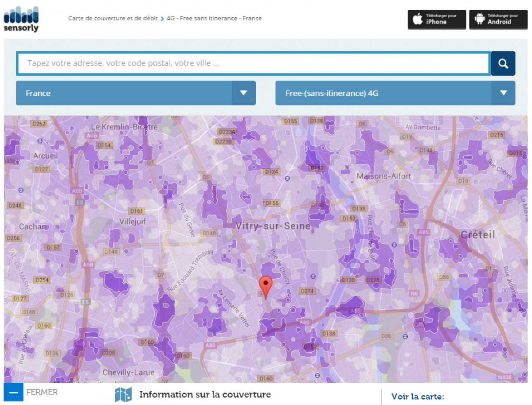Click the Information sur la couverture heading
Viewport: 532px width, 405px height.
click(205, 394)
